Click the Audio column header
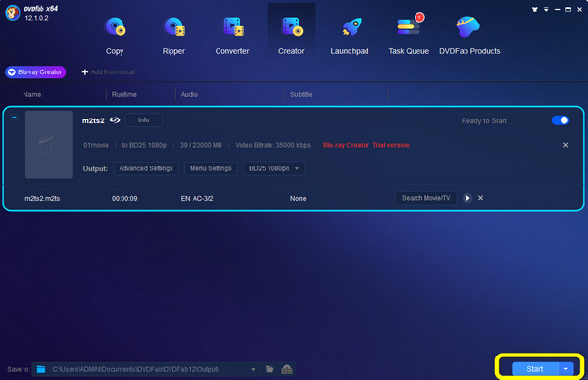 click(189, 94)
